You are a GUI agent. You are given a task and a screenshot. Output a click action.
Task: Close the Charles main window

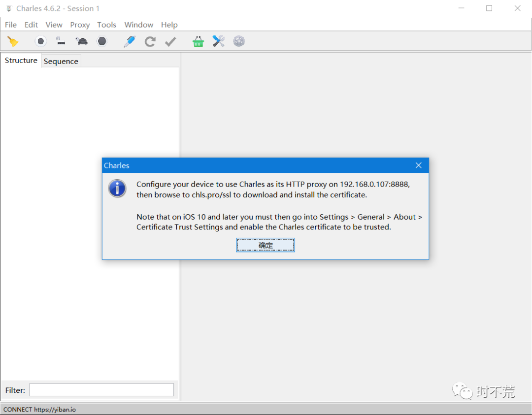tap(517, 8)
